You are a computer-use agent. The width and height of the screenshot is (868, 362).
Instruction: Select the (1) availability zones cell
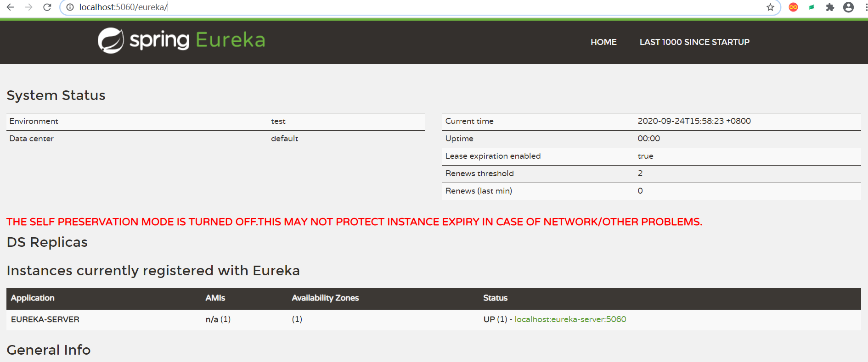(x=297, y=319)
